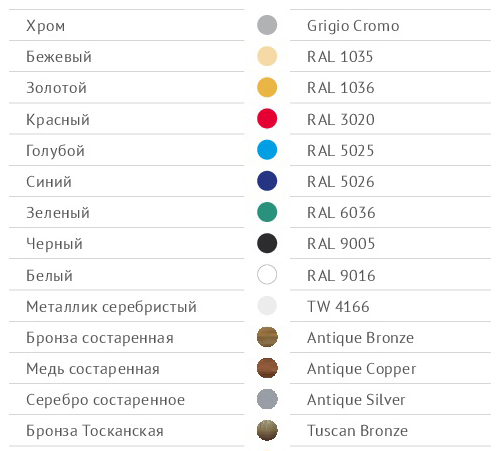Click the Grigio Cromo text
This screenshot has height=451, width=500.
coord(353,26)
